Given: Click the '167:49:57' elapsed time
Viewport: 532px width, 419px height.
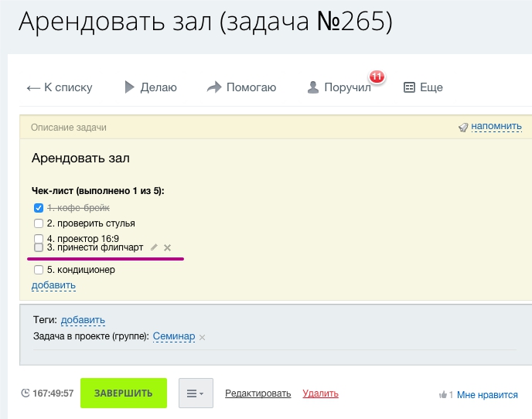Looking at the screenshot, I should click(x=53, y=393).
